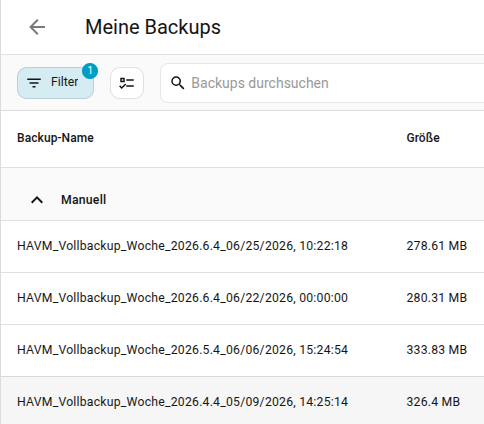Go back using the left arrow icon
This screenshot has width=484, height=424.
37,27
